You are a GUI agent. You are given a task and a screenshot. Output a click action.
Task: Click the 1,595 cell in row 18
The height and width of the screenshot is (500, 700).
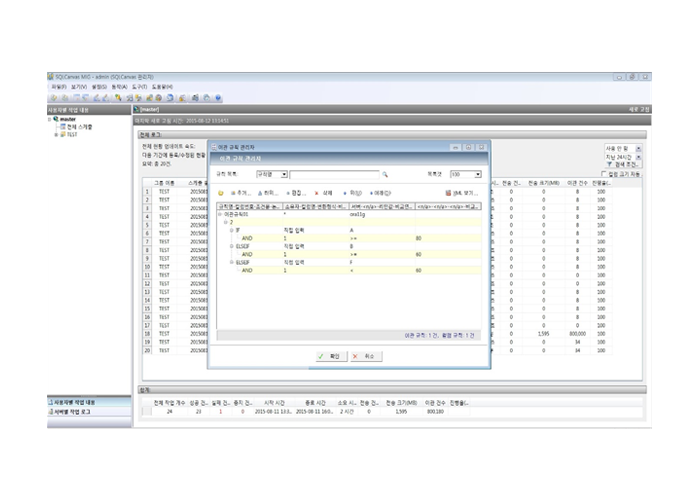coord(543,334)
